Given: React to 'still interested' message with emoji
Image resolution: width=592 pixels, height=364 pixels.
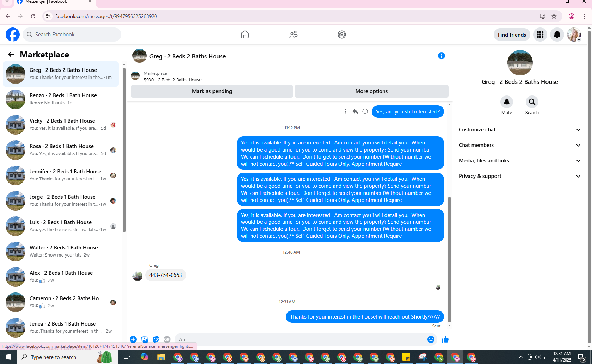Looking at the screenshot, I should tap(365, 111).
